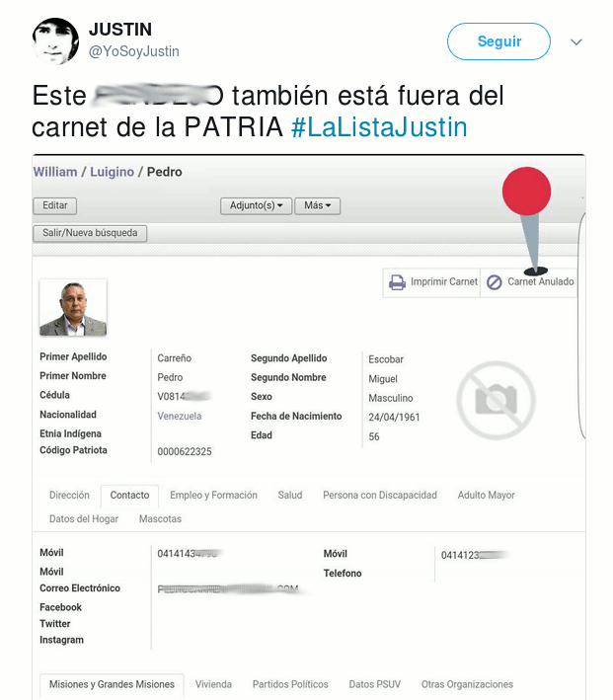This screenshot has height=700, width=613.
Task: Go to William breadcrumb link
Action: (x=55, y=172)
